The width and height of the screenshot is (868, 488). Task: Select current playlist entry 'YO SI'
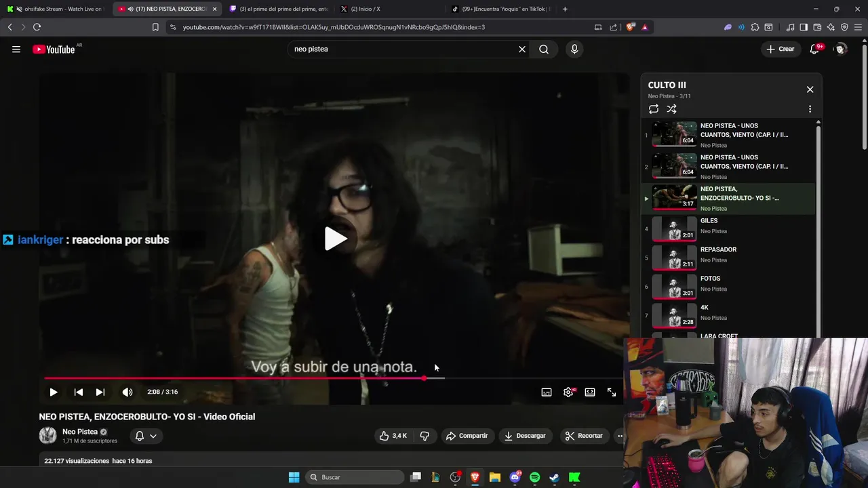(730, 199)
